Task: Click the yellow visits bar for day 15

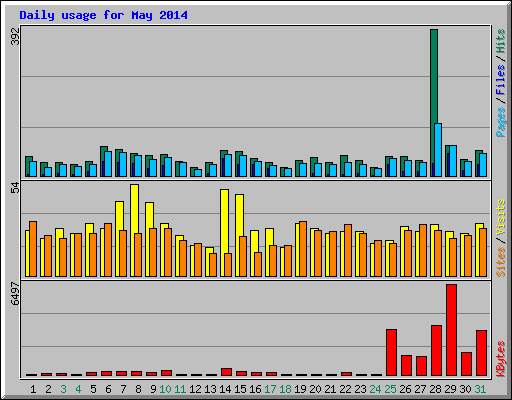Action: 239,215
